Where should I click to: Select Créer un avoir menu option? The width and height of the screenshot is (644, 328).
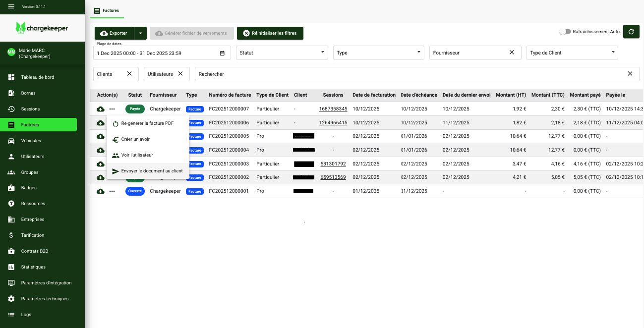(135, 139)
